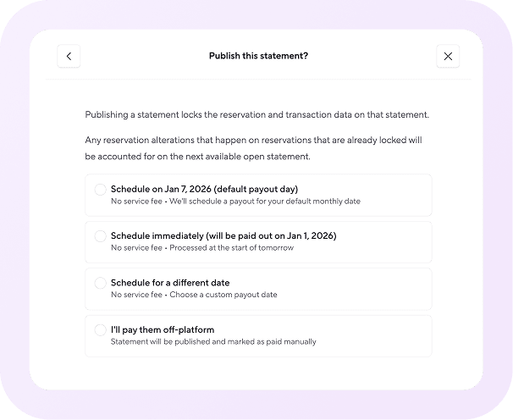The height and width of the screenshot is (420, 513).
Task: Click the 'Publishing a statement locks' paragraph
Action: tap(256, 115)
